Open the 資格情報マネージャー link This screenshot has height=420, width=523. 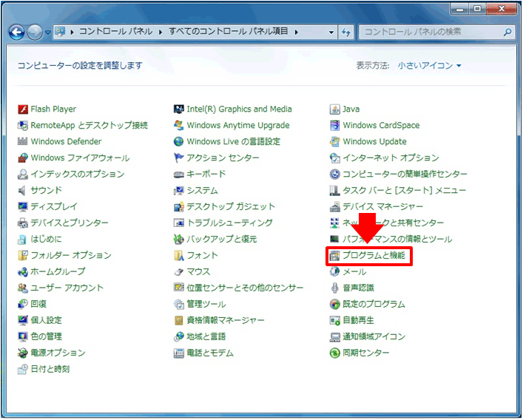(x=226, y=321)
